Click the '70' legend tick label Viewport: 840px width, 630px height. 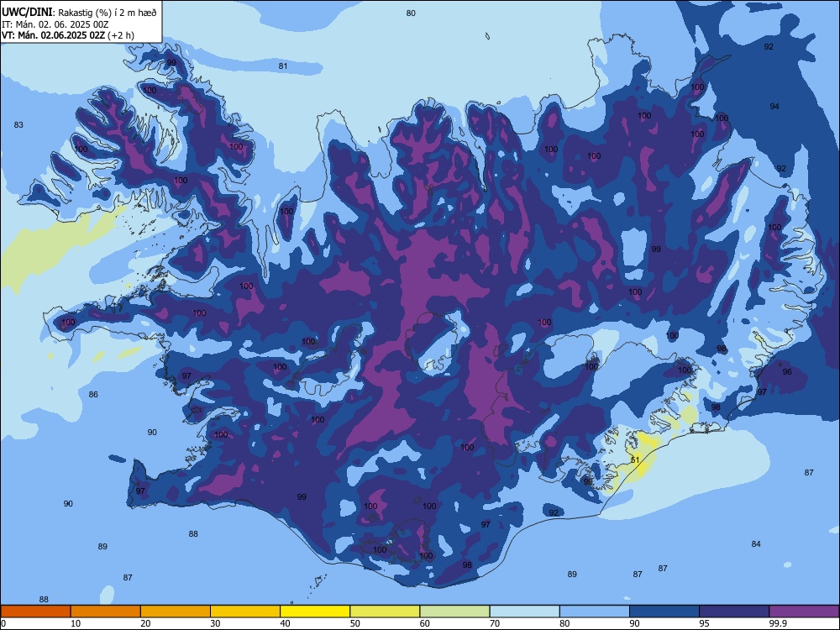(x=495, y=623)
